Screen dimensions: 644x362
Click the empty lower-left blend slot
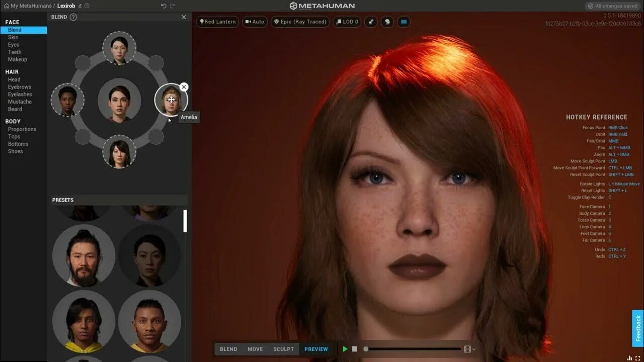83,136
